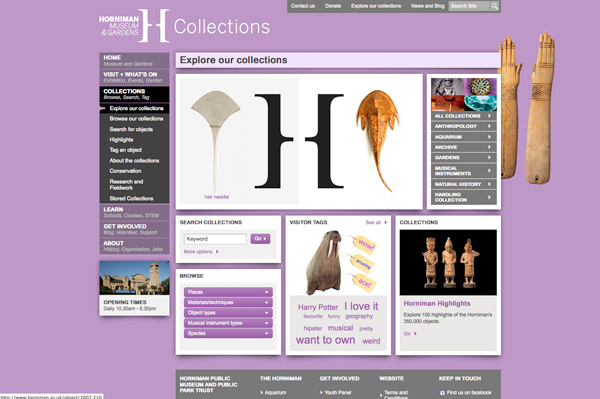The width and height of the screenshot is (600, 399).
Task: Click the Anthropology arrow icon
Action: (x=489, y=126)
